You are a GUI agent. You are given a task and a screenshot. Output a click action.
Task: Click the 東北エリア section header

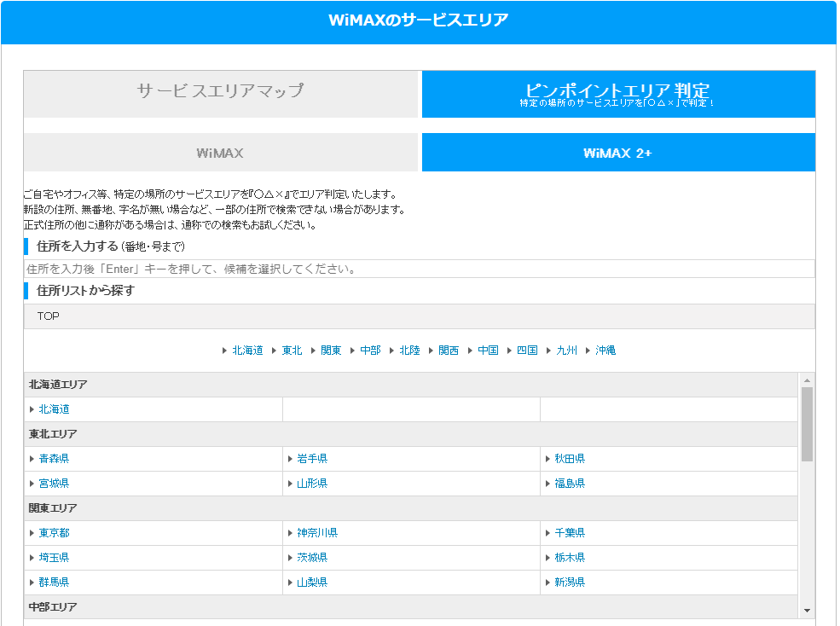coord(411,434)
